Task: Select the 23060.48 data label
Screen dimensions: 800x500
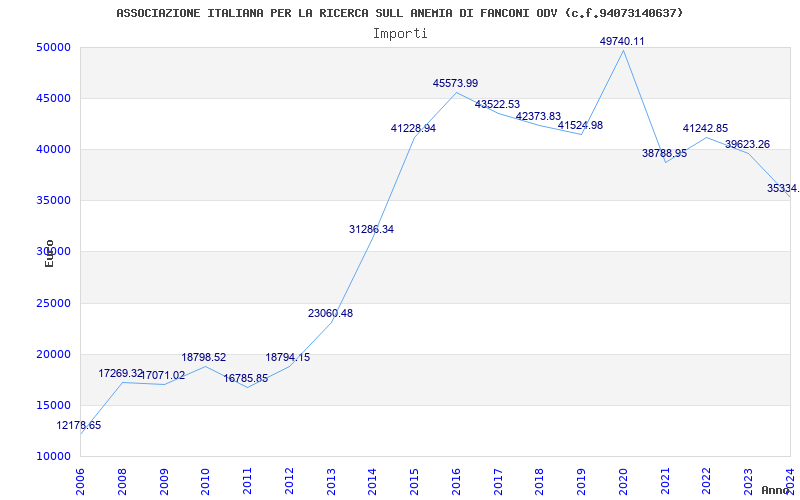Action: (x=330, y=313)
